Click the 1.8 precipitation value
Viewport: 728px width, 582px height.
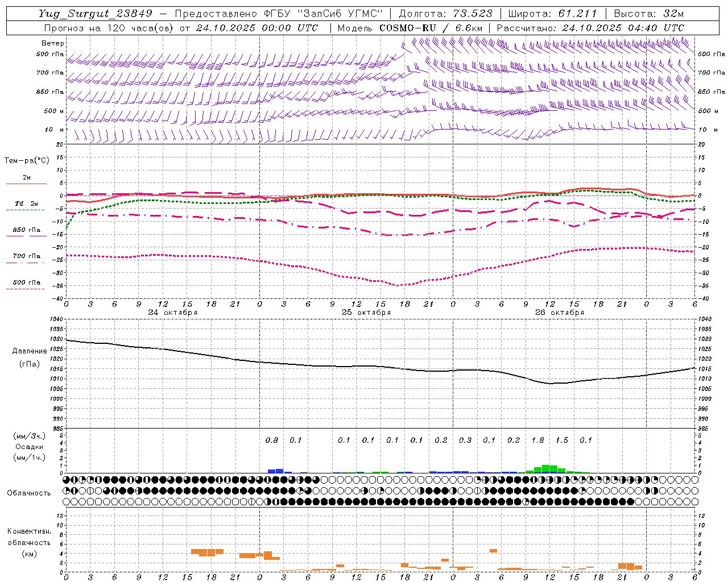tap(537, 440)
